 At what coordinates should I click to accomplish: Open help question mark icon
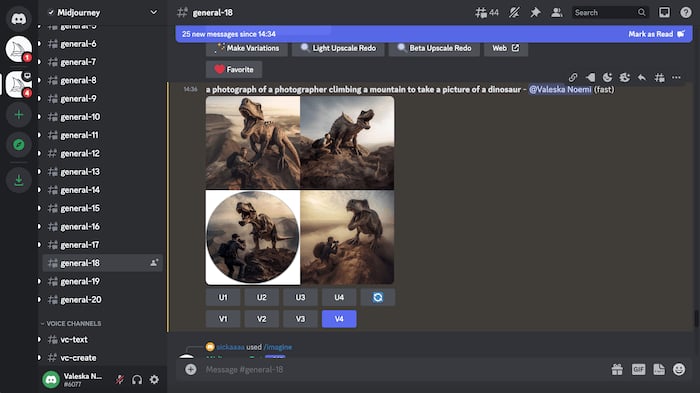click(x=686, y=13)
